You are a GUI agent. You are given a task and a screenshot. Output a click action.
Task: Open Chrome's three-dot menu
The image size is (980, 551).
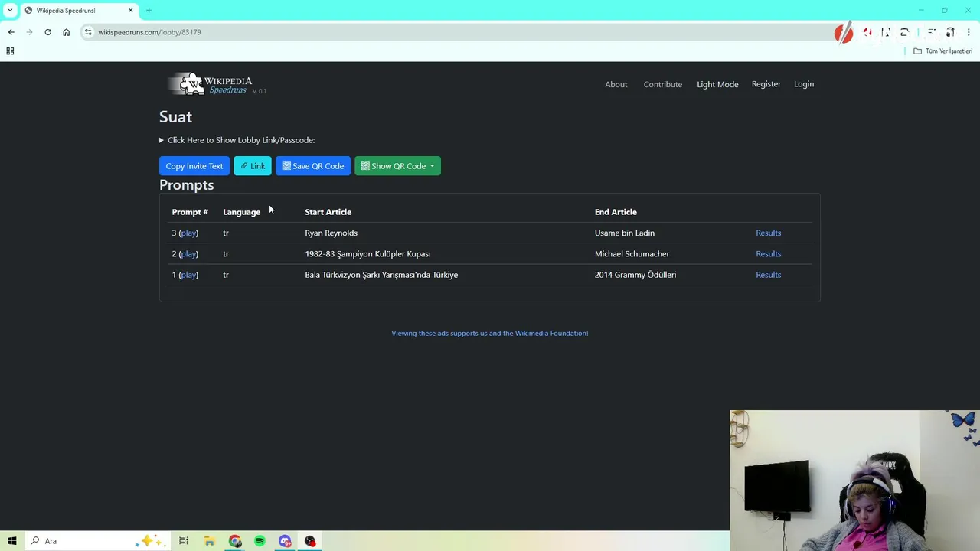969,32
